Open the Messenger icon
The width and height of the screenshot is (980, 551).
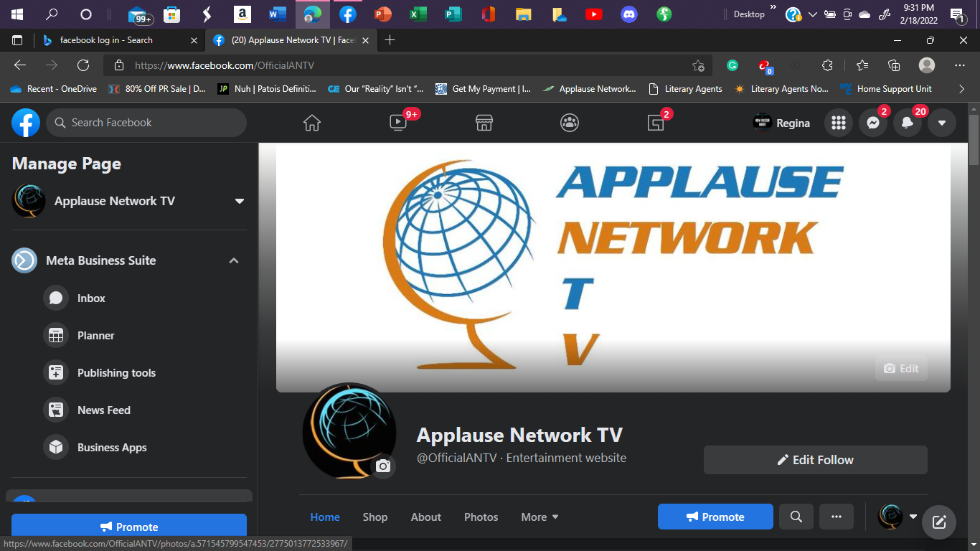tap(873, 123)
